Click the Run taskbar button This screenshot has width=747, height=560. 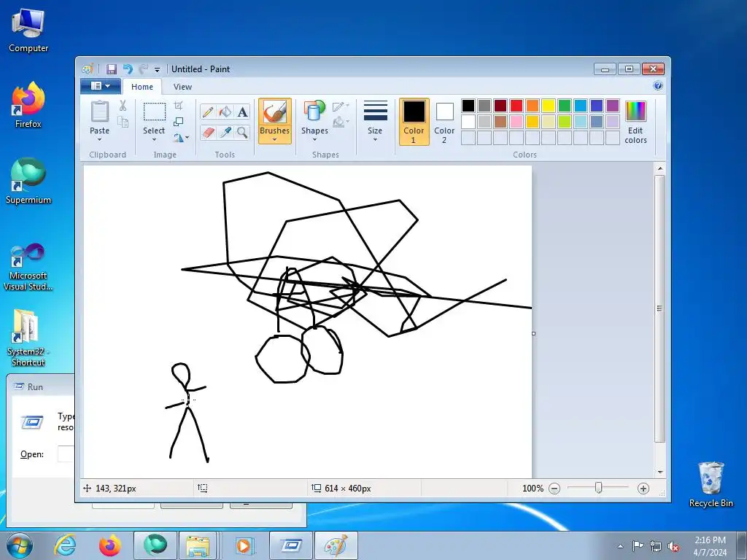click(x=290, y=545)
